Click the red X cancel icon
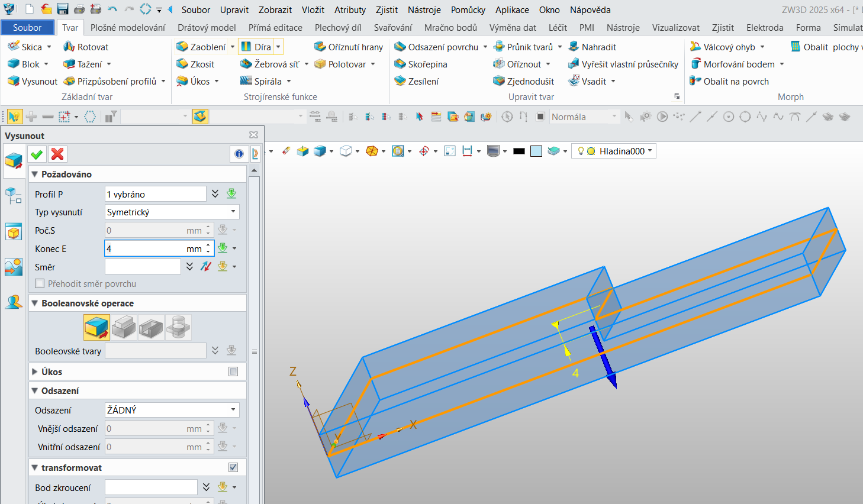Viewport: 863px width, 504px height. 57,154
